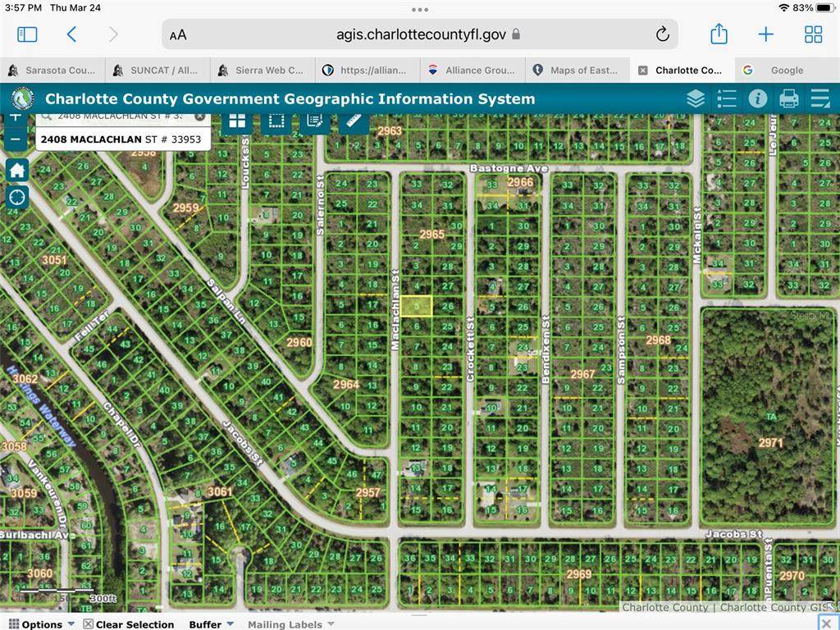Click the Mckaig St street label
The width and height of the screenshot is (840, 630).
696,235
